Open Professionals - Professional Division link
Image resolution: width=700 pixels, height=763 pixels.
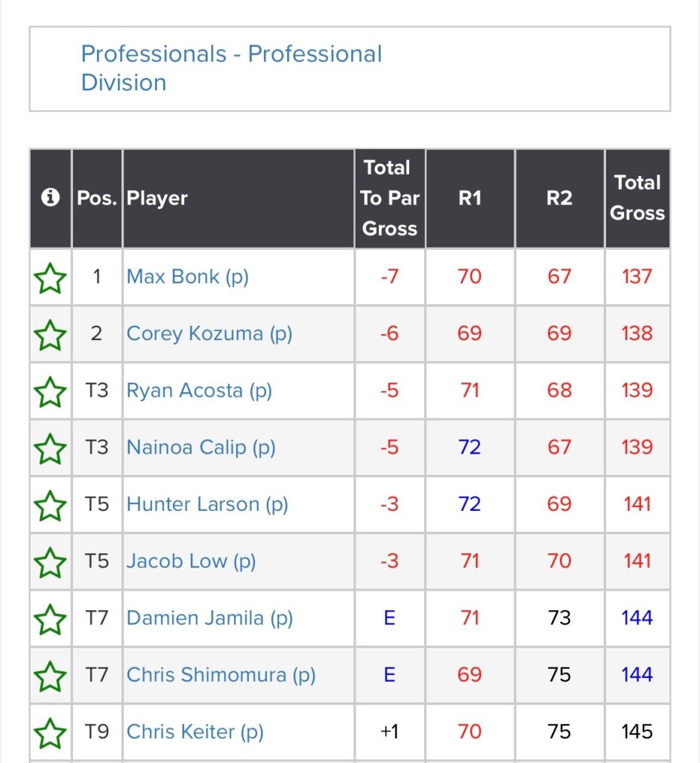coord(231,68)
